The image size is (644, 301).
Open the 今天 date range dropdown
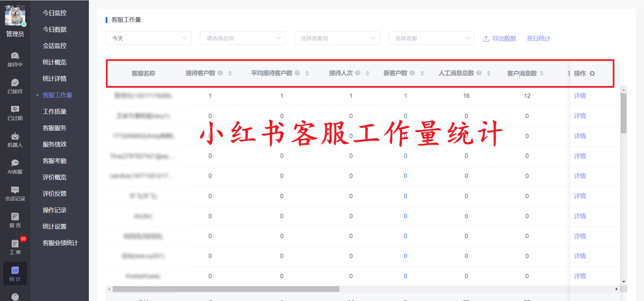click(149, 38)
